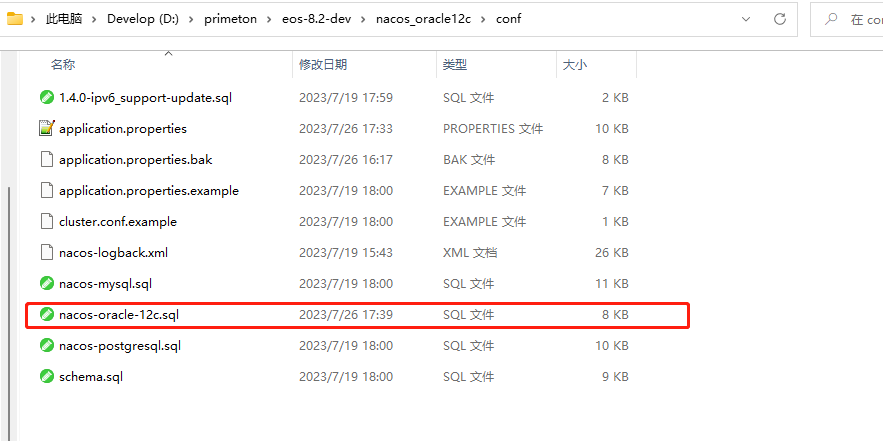The image size is (883, 441).
Task: Sort files by 大小 column header
Action: pos(574,65)
